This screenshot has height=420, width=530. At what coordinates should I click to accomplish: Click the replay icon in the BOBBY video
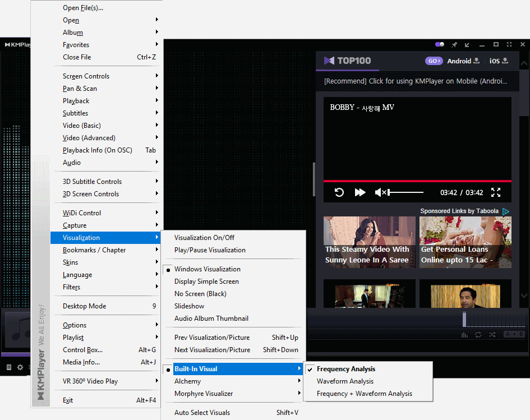point(339,192)
